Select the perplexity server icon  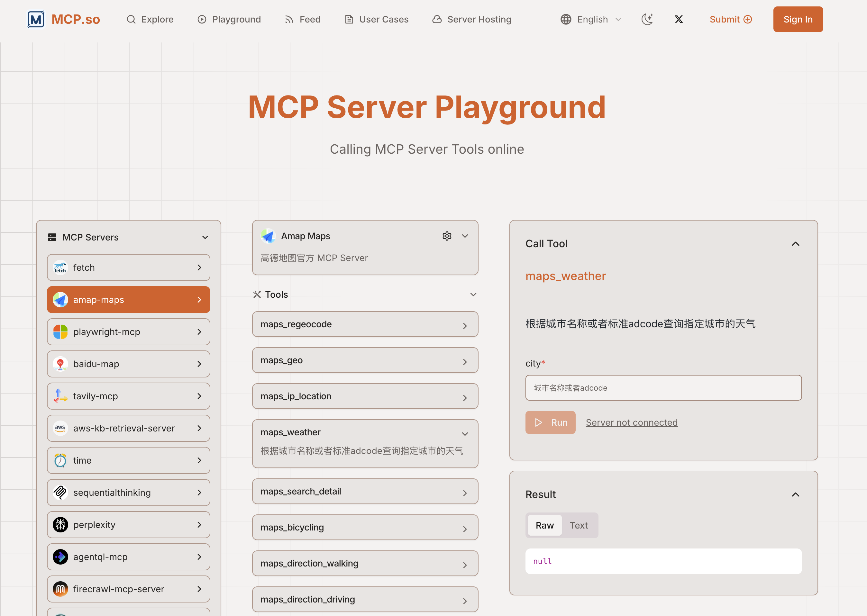pos(60,525)
